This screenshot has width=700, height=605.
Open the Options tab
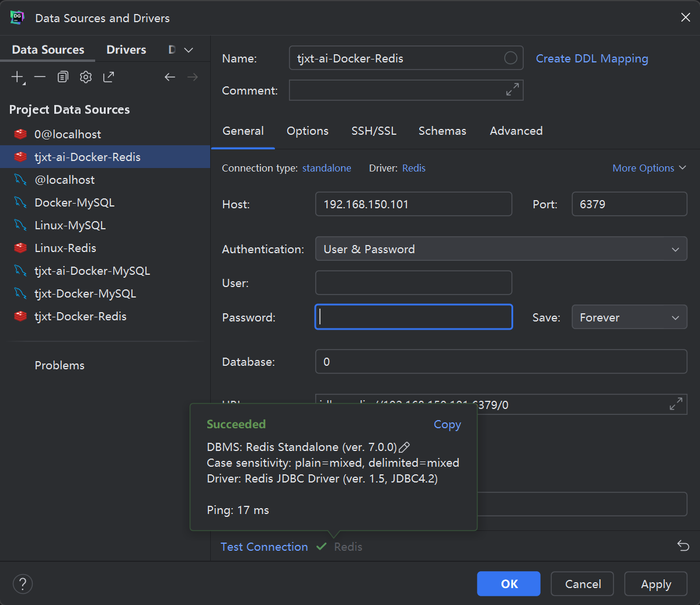pyautogui.click(x=307, y=131)
